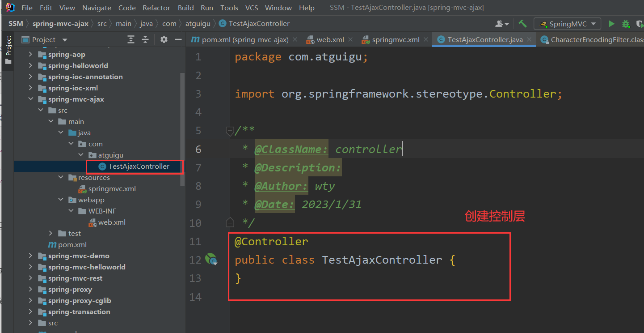Click the class name TestAjaxController in code
The image size is (644, 333).
click(x=382, y=260)
